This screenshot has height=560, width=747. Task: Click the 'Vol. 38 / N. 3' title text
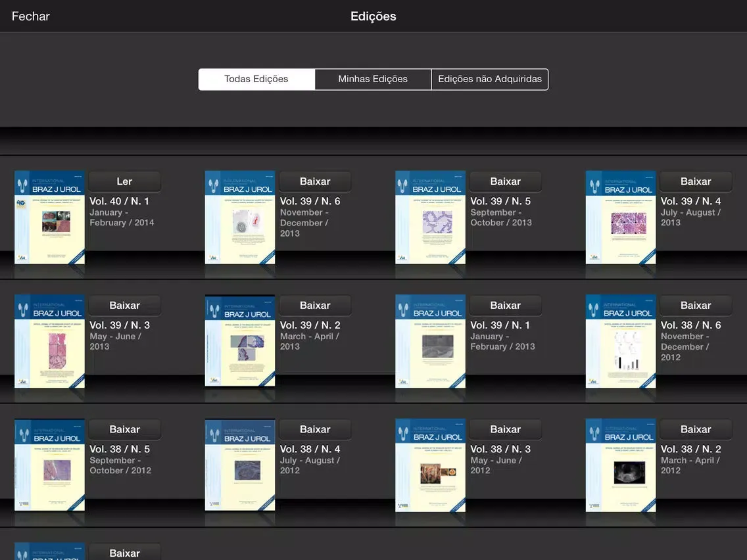click(x=500, y=448)
